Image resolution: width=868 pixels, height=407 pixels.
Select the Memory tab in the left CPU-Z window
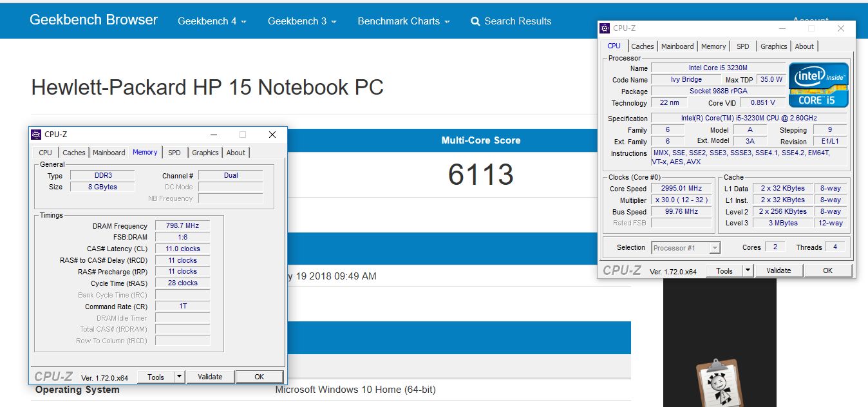(145, 152)
